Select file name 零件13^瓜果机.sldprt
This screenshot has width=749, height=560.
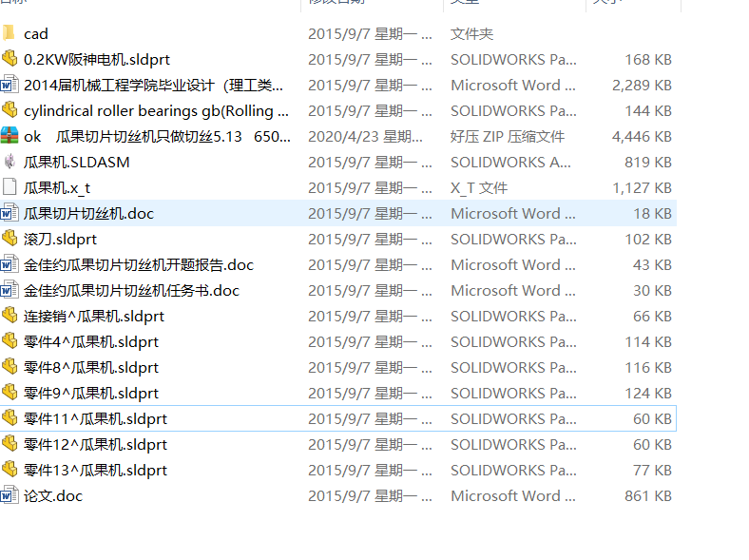(96, 471)
